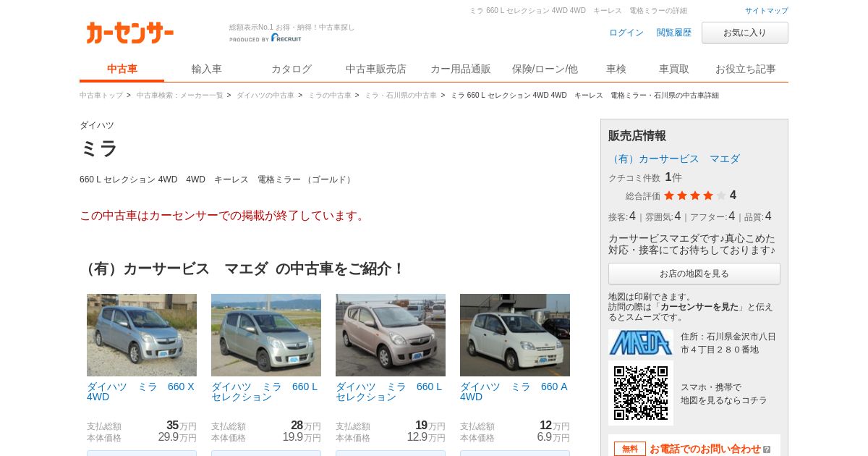Click ミラ 660 L セレクション link priced 28万円
The width and height of the screenshot is (868, 456).
click(265, 392)
